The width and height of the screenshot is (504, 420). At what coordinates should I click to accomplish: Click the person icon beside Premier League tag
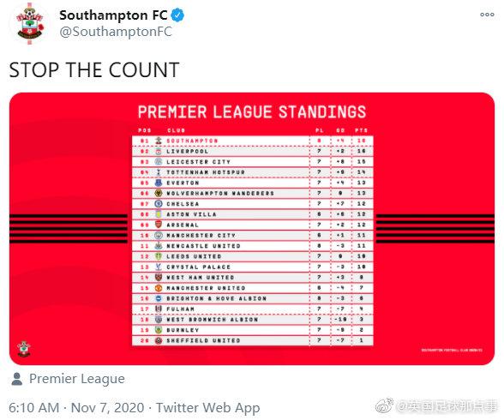[17, 379]
